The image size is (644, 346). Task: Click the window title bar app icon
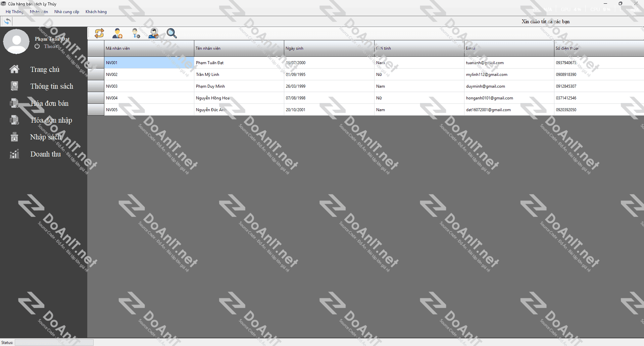[3, 4]
